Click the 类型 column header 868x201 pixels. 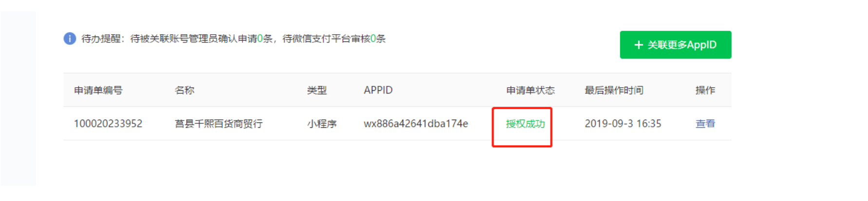(x=317, y=90)
